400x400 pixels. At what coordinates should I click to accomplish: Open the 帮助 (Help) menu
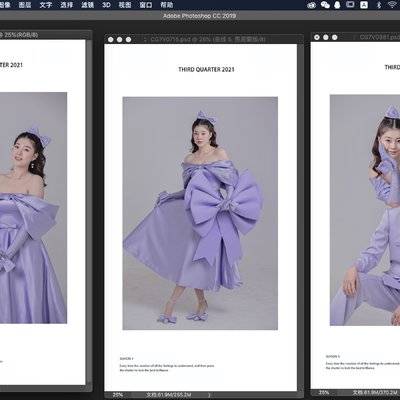pyautogui.click(x=167, y=5)
